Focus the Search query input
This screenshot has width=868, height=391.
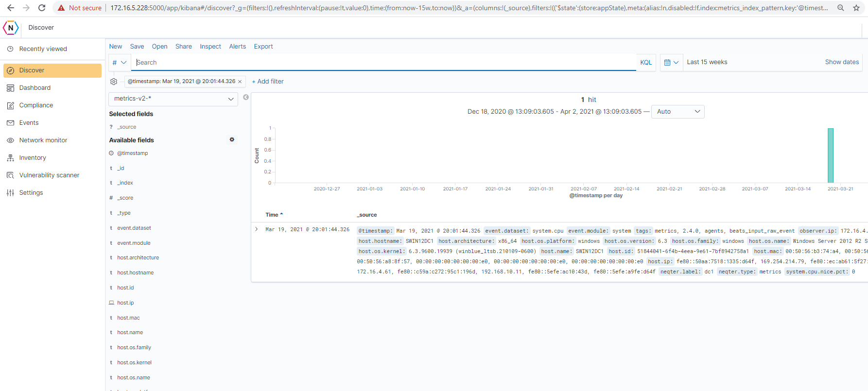coord(383,63)
